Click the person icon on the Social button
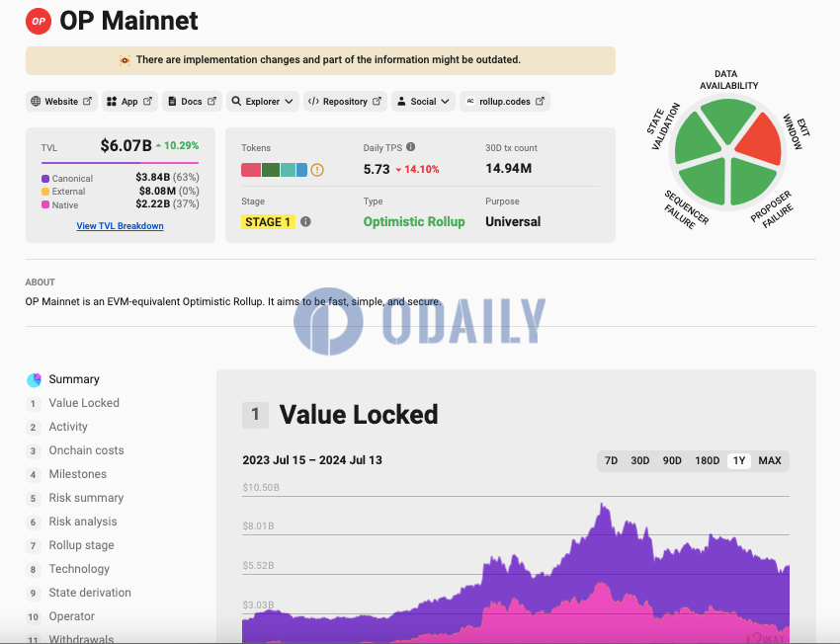Image resolution: width=840 pixels, height=644 pixels. 401,101
